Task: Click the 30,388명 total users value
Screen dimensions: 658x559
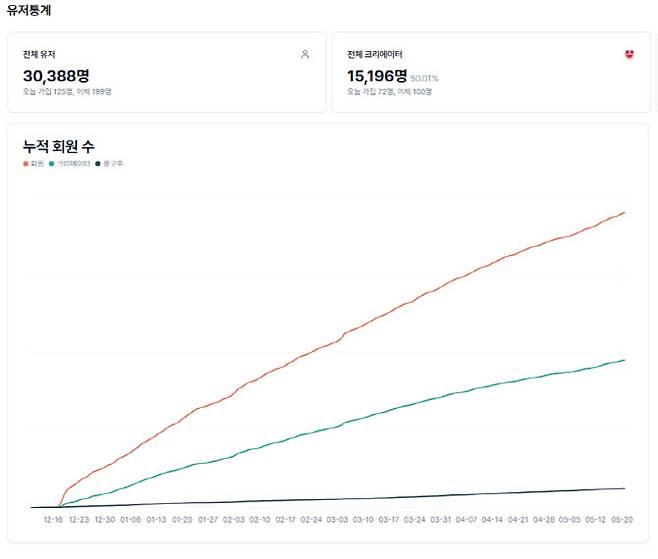Action: pyautogui.click(x=56, y=75)
